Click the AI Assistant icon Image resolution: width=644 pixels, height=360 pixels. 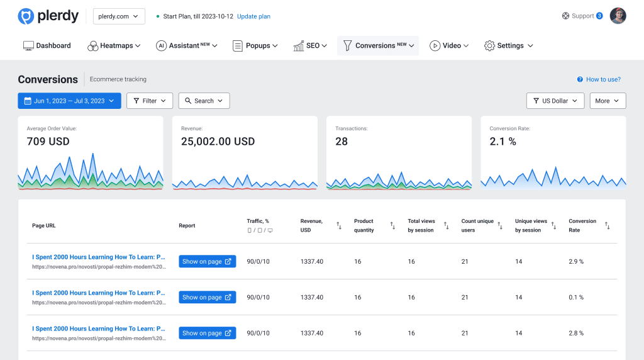[161, 46]
